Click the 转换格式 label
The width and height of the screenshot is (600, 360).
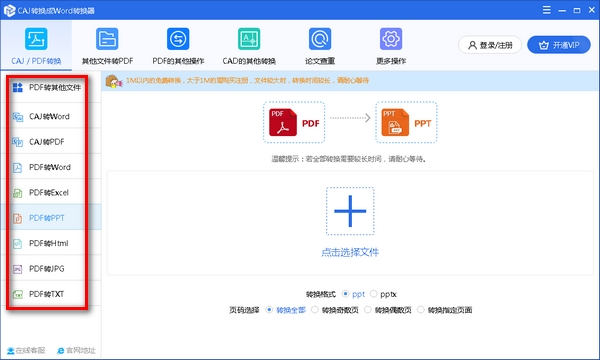[321, 294]
